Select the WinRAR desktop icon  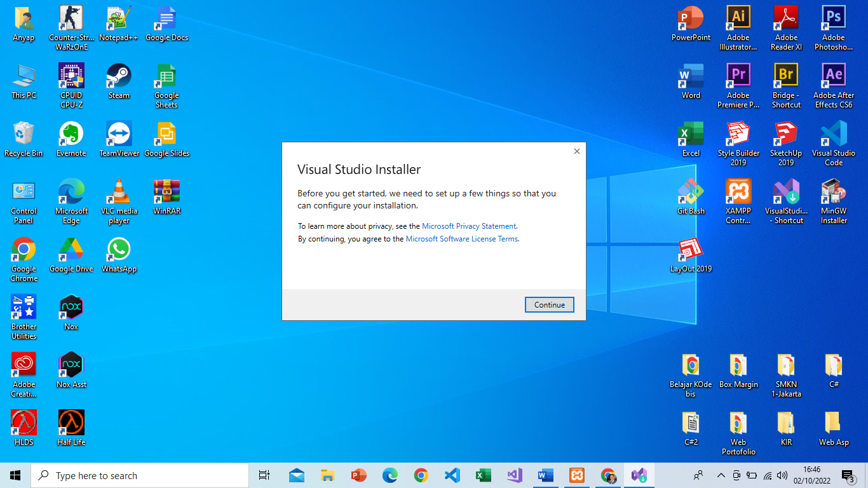tap(166, 198)
